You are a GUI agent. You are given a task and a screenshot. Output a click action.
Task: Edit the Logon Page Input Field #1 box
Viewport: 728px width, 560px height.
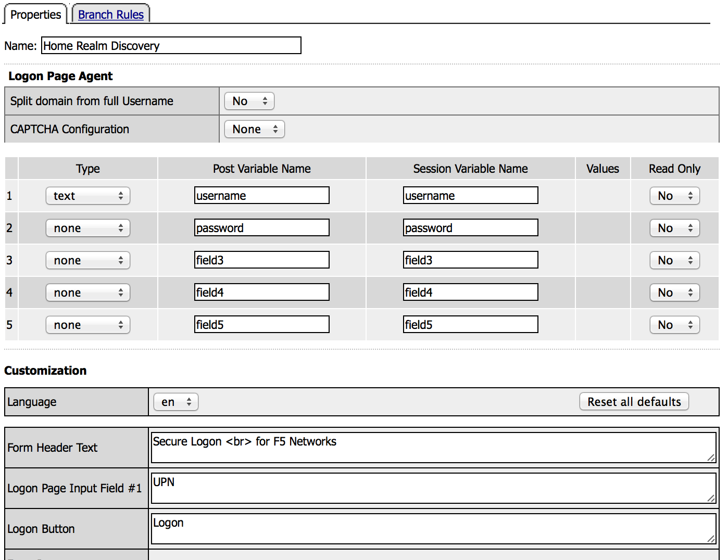433,488
